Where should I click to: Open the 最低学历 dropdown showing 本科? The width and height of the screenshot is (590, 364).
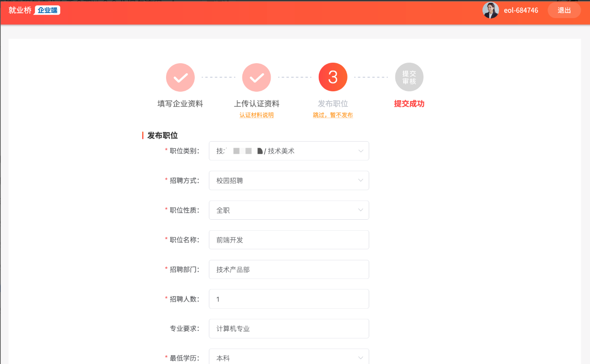click(289, 358)
